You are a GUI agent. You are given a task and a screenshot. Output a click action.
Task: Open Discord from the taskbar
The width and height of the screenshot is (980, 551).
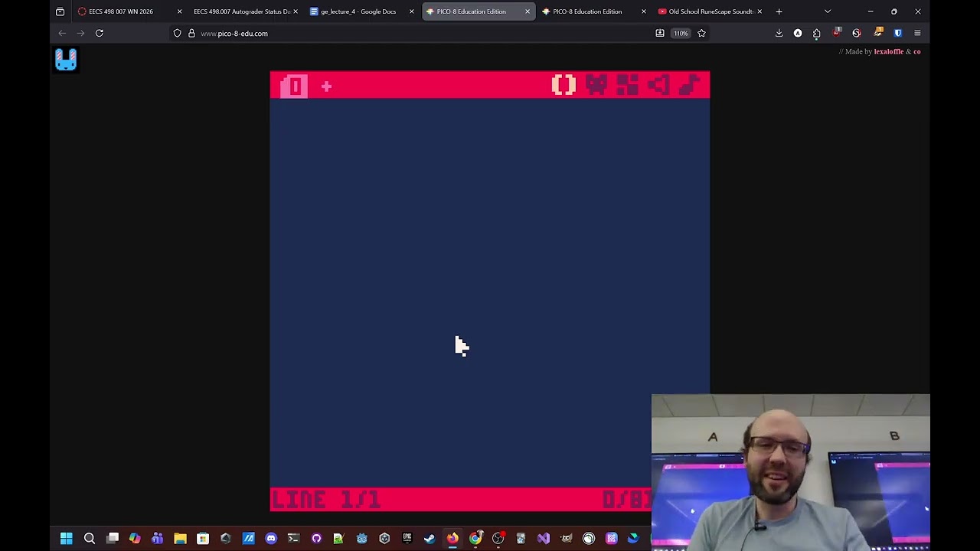tap(271, 539)
